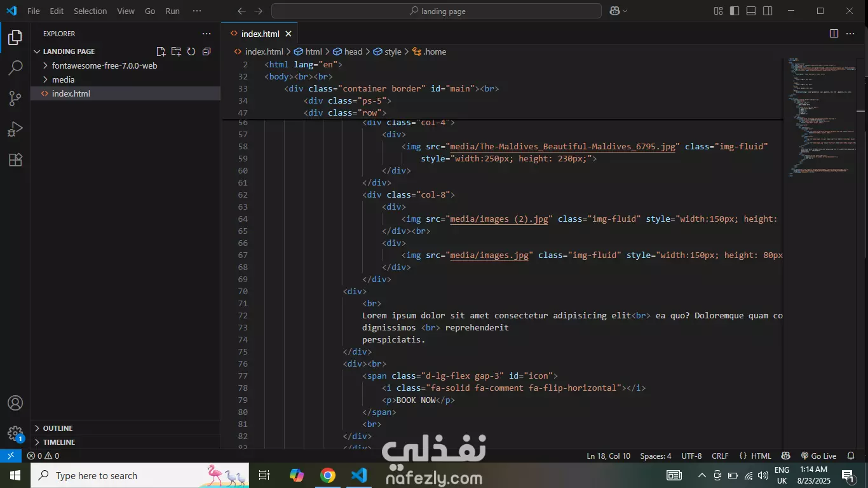
Task: Open the style breadcrumb item
Action: coord(387,51)
